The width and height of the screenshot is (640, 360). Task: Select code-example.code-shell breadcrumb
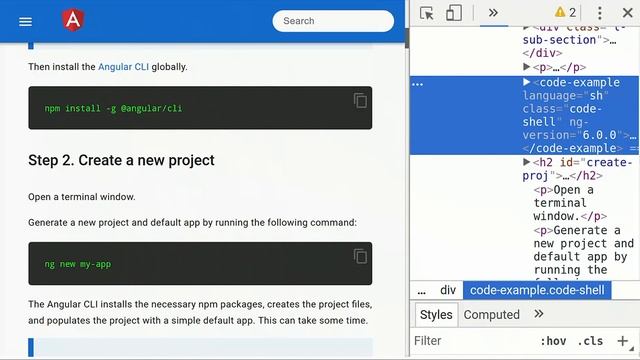coord(537,290)
